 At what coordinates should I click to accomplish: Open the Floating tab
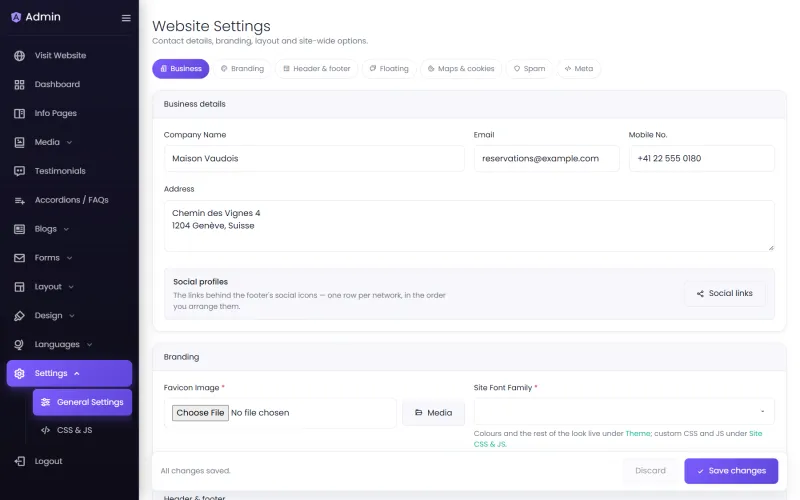pos(389,69)
